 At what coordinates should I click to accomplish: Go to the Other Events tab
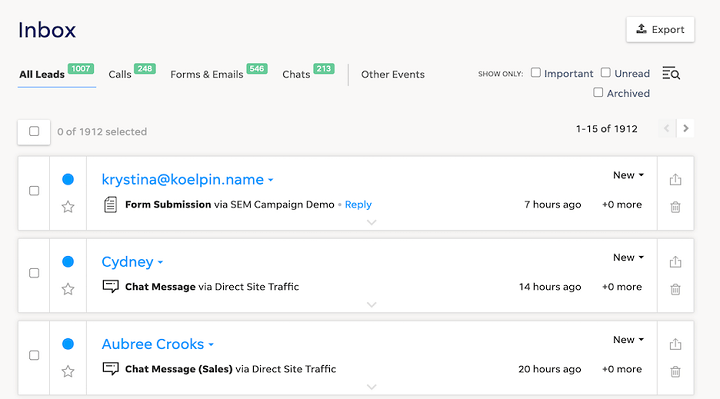393,74
